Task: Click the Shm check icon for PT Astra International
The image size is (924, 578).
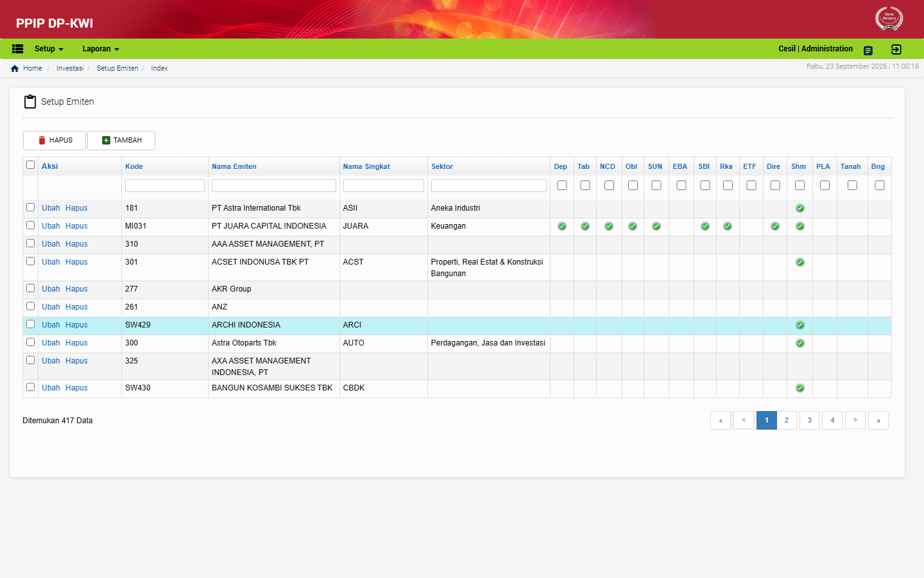Action: coord(800,208)
